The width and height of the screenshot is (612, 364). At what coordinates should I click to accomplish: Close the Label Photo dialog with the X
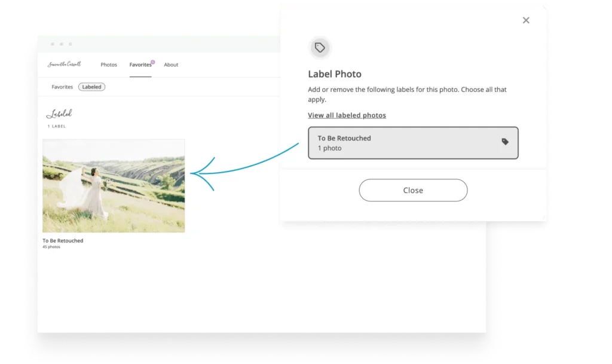[x=526, y=20]
